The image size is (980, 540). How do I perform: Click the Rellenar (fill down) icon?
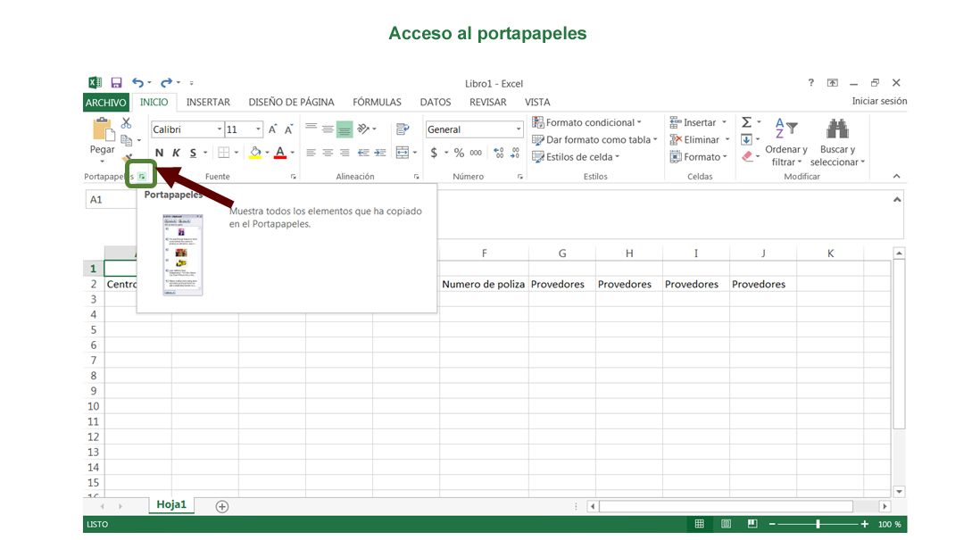point(746,139)
